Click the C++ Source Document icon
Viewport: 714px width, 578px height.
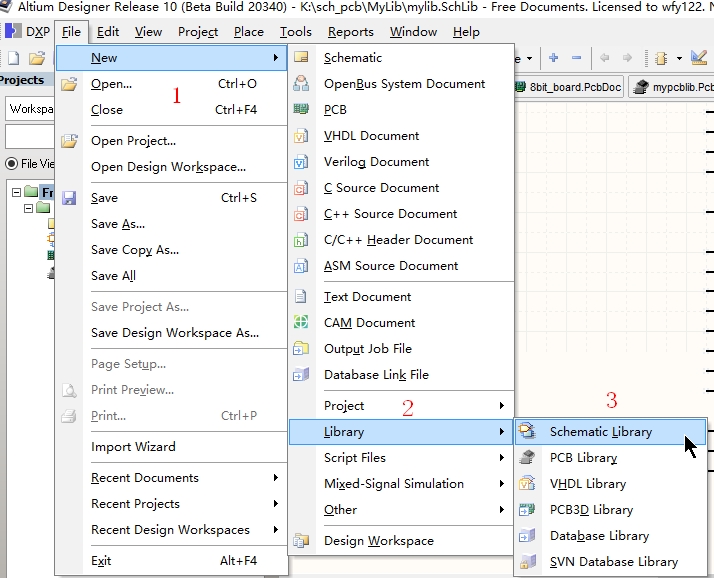pos(301,214)
